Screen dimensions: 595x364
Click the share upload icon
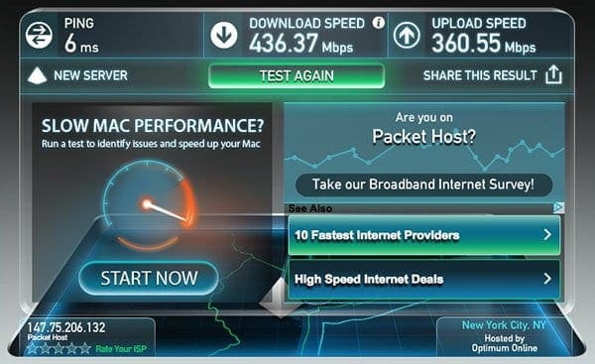click(553, 74)
